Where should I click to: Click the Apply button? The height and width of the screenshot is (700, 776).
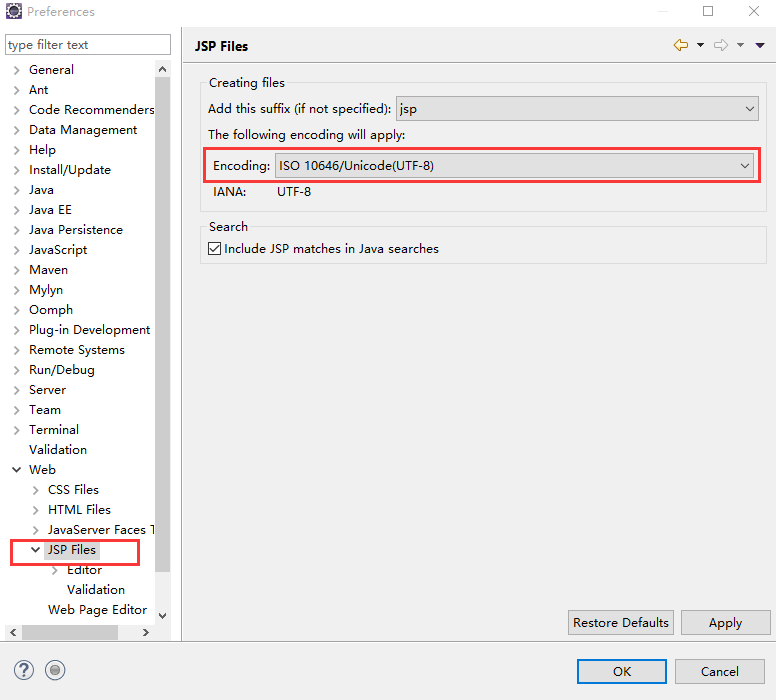point(725,622)
